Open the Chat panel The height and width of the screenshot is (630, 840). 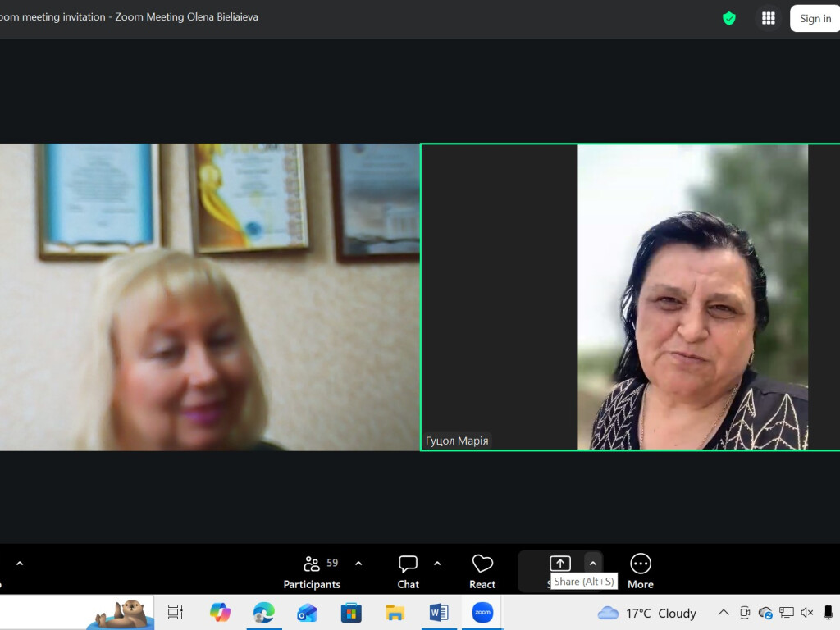coord(409,572)
